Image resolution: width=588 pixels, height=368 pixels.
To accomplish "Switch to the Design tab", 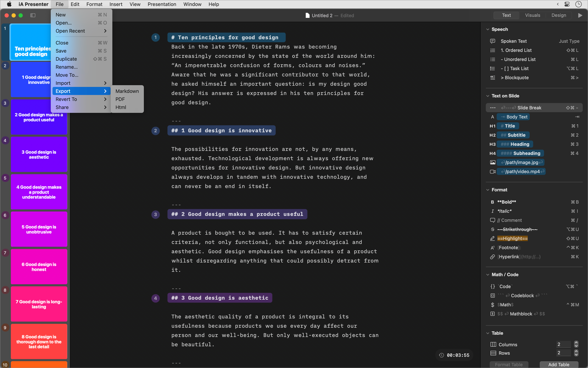I will pyautogui.click(x=559, y=15).
